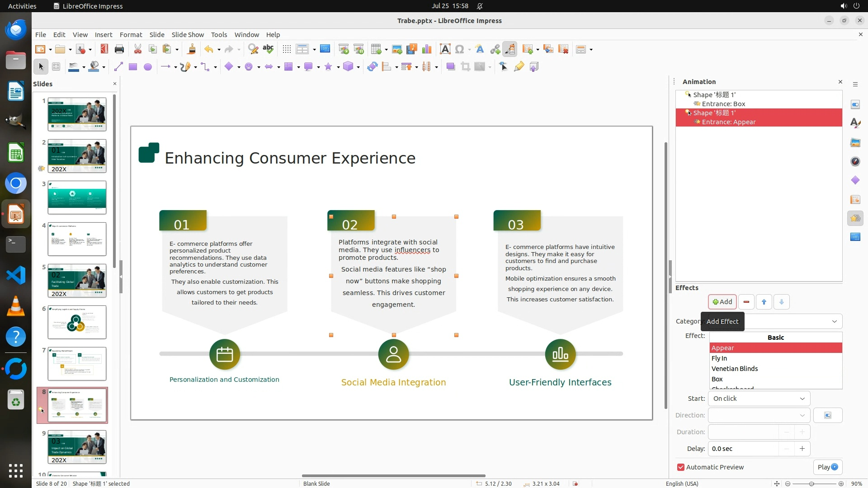Select the Ellipse drawing tool
This screenshot has width=868, height=488.
click(x=147, y=67)
